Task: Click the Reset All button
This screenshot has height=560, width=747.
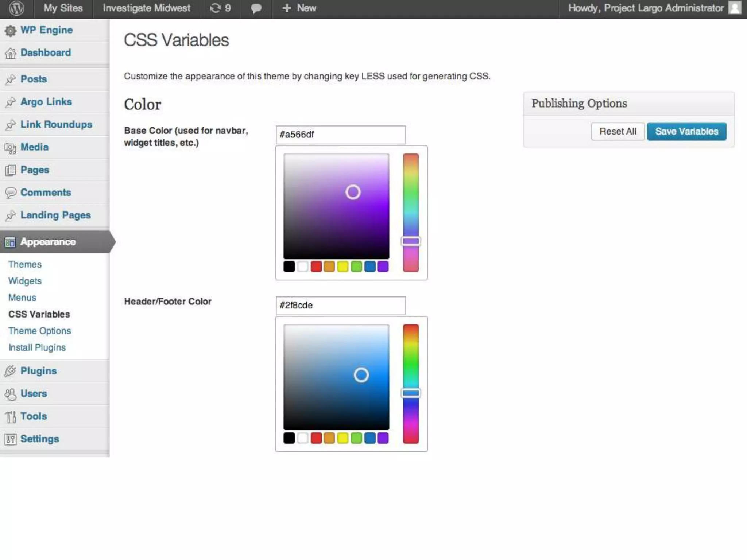Action: pos(618,131)
